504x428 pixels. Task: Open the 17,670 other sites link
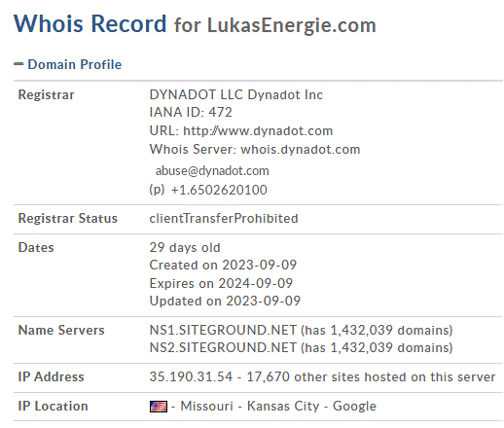pyautogui.click(x=371, y=376)
